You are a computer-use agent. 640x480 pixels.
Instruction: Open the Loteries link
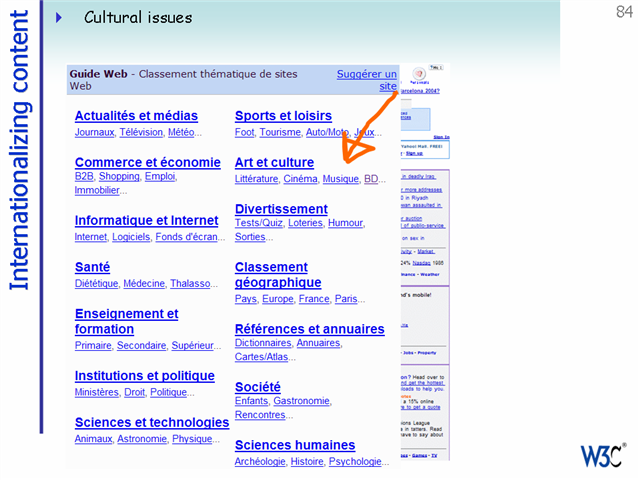[305, 223]
